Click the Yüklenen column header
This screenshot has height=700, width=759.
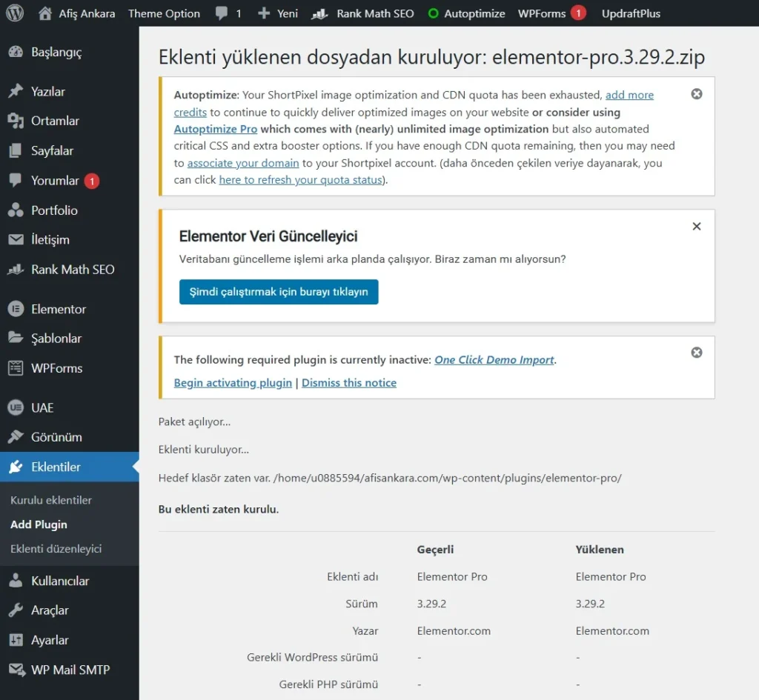click(x=599, y=550)
